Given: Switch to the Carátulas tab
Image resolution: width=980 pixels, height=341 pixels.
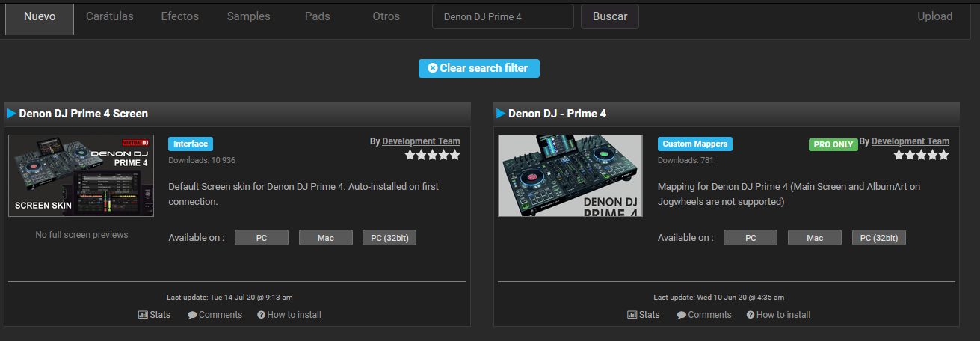Looking at the screenshot, I should pos(110,16).
